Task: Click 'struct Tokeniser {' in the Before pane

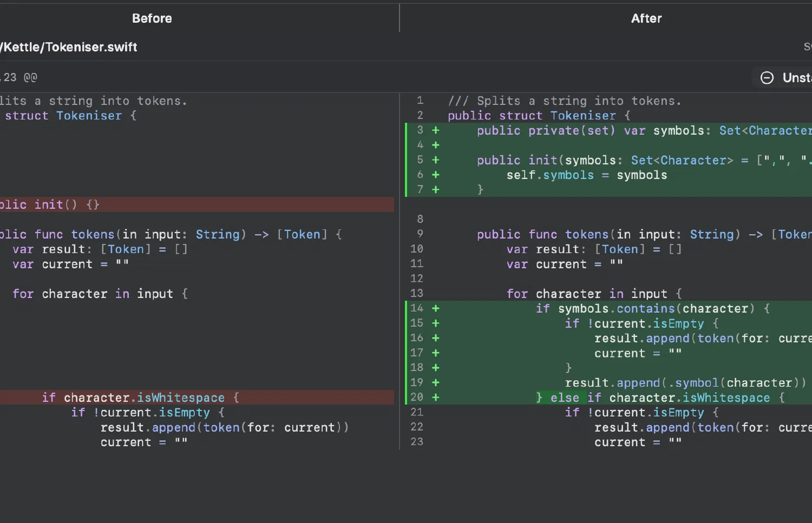Action: [x=70, y=116]
